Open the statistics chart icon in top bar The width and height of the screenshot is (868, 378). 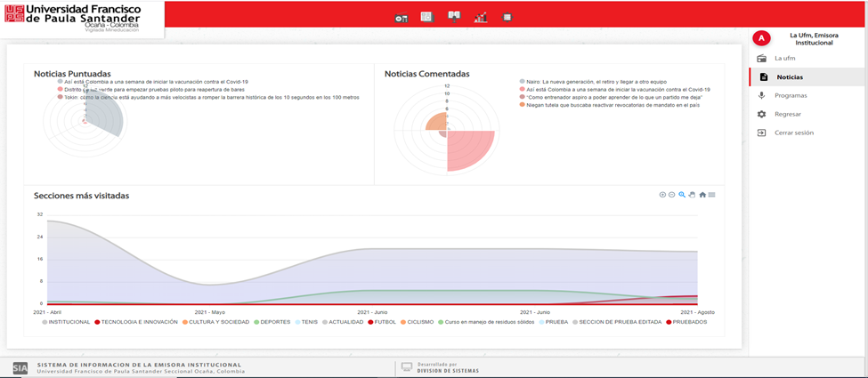481,17
